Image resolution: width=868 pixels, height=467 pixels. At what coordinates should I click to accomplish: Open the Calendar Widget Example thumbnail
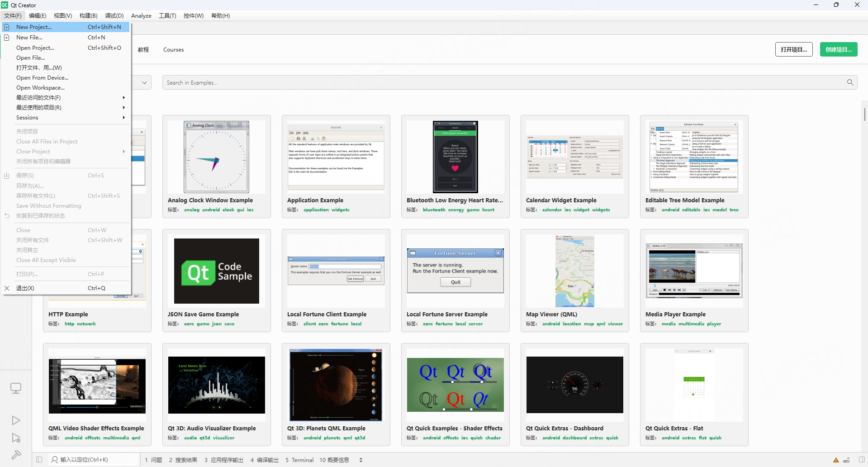(x=575, y=157)
